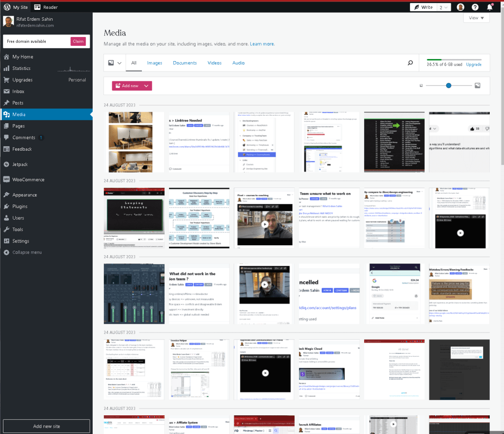Click the storage usage progress bar
Image resolution: width=504 pixels, height=434 pixels.
tap(454, 60)
